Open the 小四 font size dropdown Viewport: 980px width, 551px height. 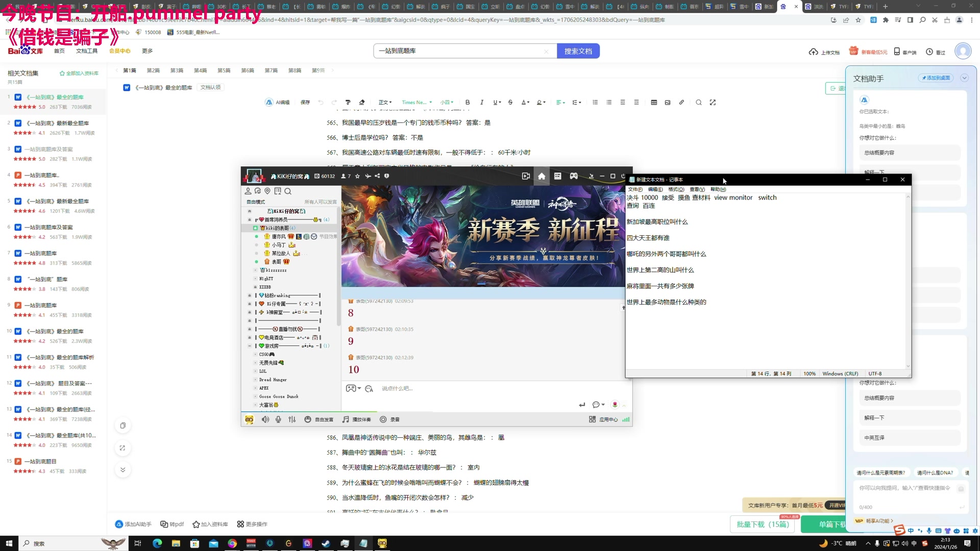[x=447, y=102]
